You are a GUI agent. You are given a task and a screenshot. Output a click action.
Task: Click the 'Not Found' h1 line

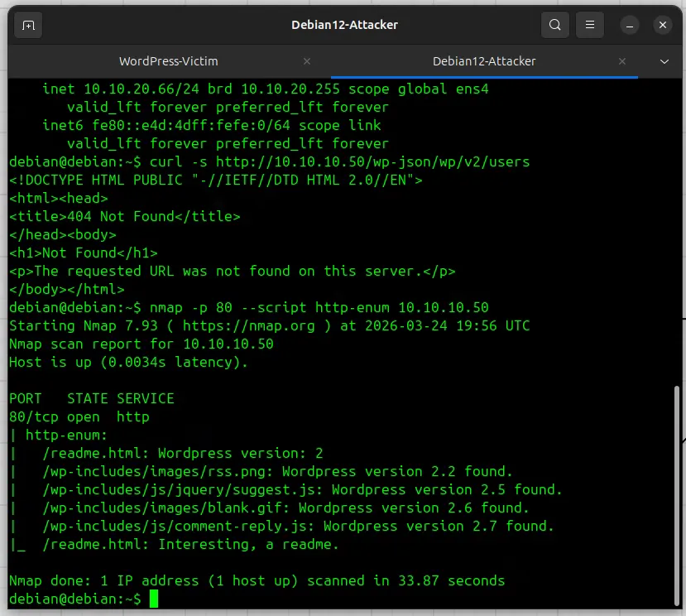pos(83,253)
